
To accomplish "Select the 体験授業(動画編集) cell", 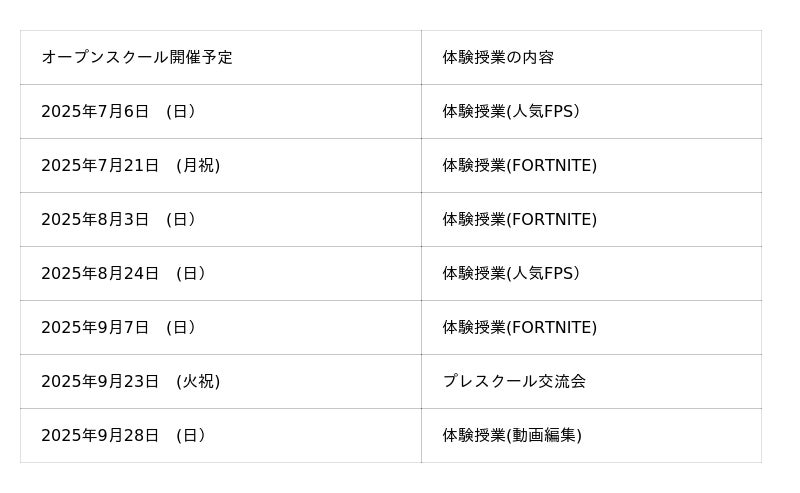I will click(512, 435).
